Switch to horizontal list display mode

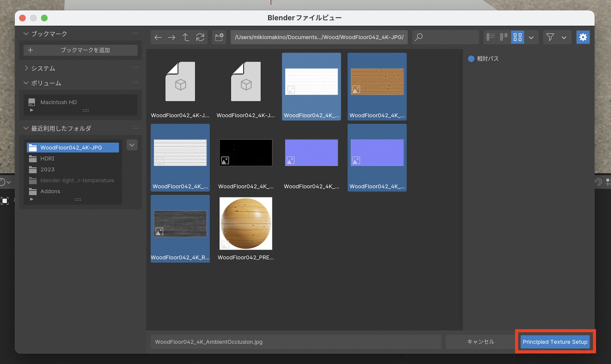(504, 37)
